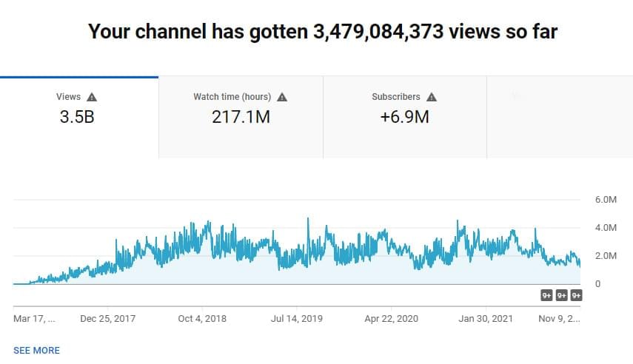The width and height of the screenshot is (633, 364).
Task: Click warning triangle beside Watch time (hours)
Action: click(x=282, y=97)
